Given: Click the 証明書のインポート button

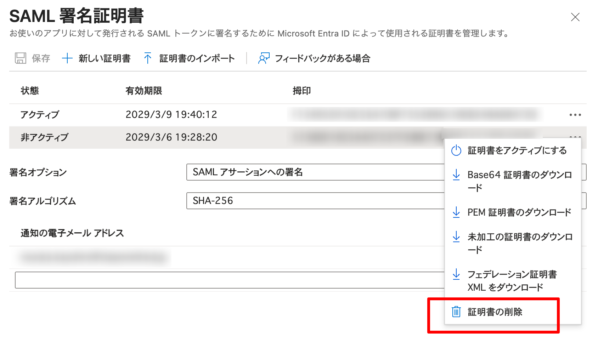Looking at the screenshot, I should coord(197,58).
